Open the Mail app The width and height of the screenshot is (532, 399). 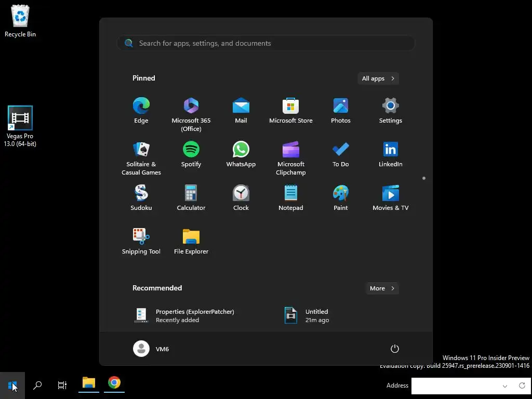coord(241,111)
